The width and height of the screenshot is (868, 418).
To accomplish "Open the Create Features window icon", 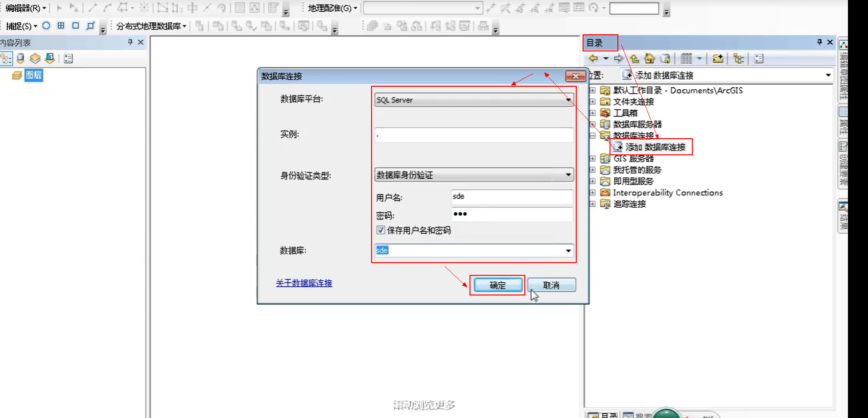I will (273, 8).
